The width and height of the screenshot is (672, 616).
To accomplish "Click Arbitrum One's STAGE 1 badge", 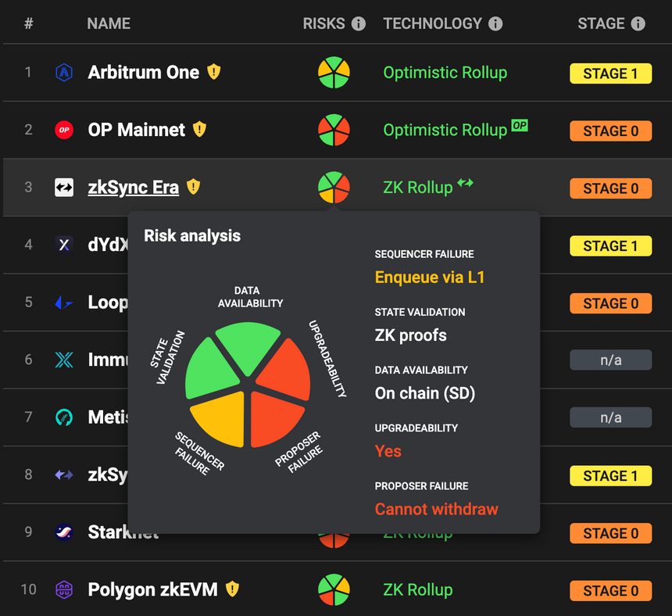I will (x=611, y=73).
